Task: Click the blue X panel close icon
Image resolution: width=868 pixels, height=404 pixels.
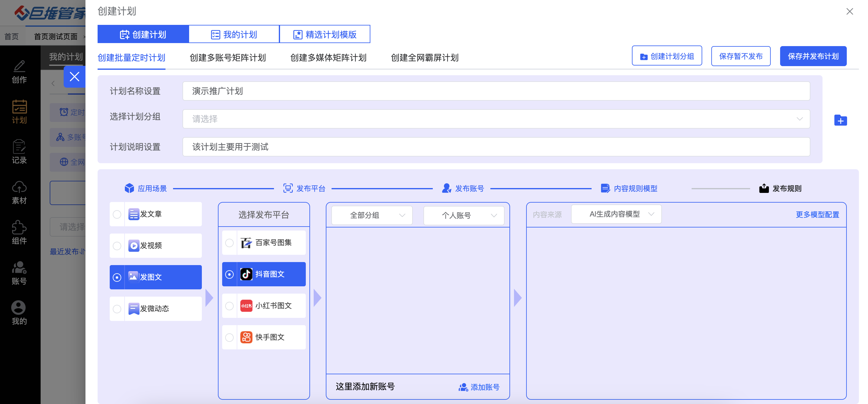Action: (x=74, y=76)
